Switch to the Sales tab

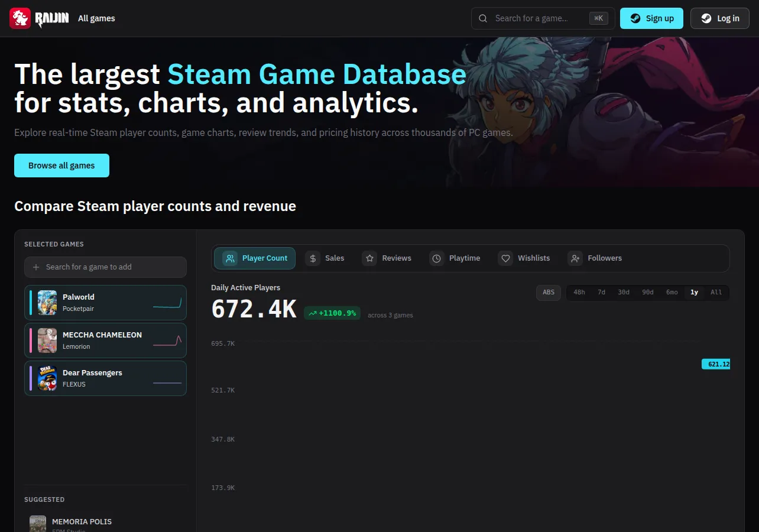tap(325, 258)
